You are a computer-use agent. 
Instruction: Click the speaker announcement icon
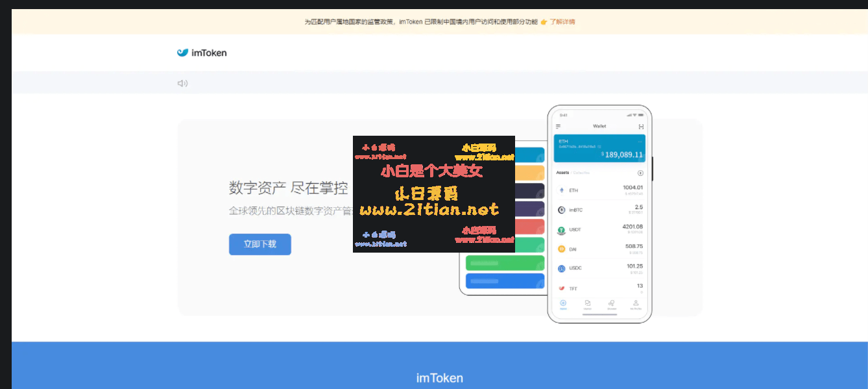tap(182, 83)
